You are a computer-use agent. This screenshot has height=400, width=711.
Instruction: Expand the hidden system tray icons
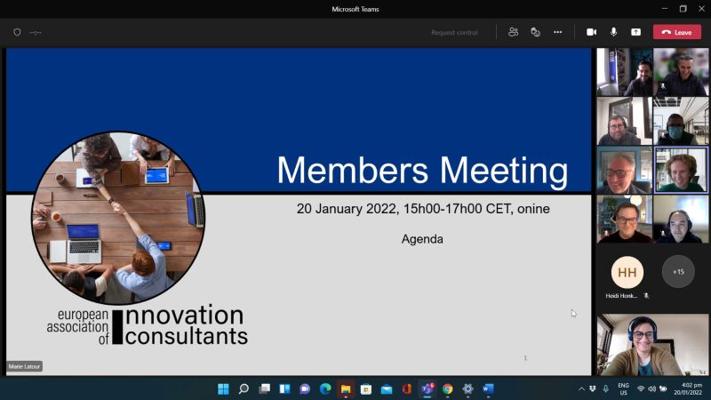pyautogui.click(x=581, y=389)
